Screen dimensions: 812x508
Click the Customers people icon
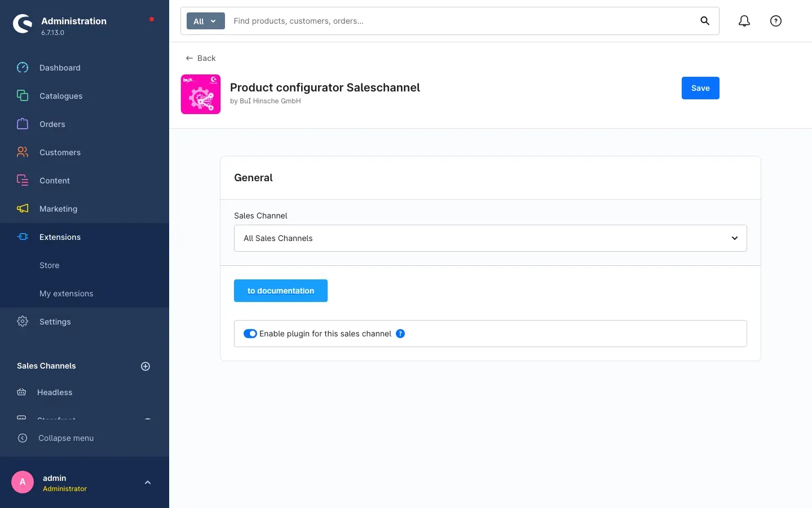(x=23, y=152)
